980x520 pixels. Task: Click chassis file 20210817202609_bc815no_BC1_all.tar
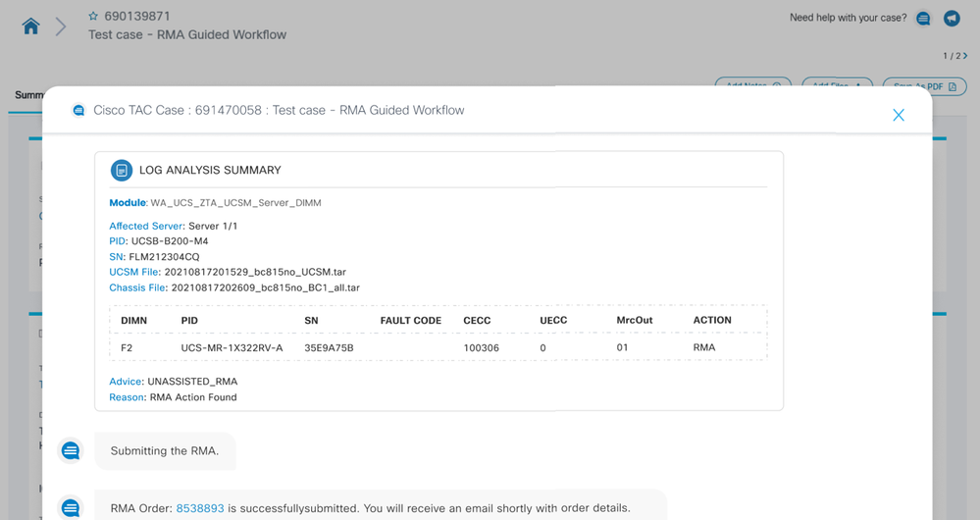266,288
